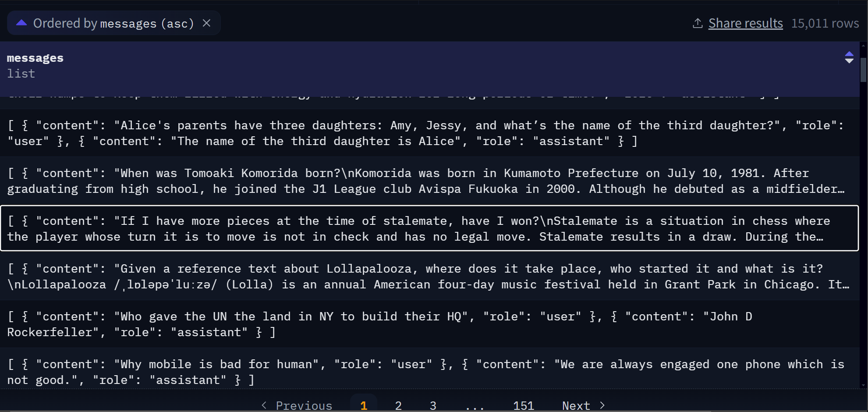Expand the Lollapalooza reference row
Image resolution: width=868 pixels, height=412 pixels.
tap(429, 277)
